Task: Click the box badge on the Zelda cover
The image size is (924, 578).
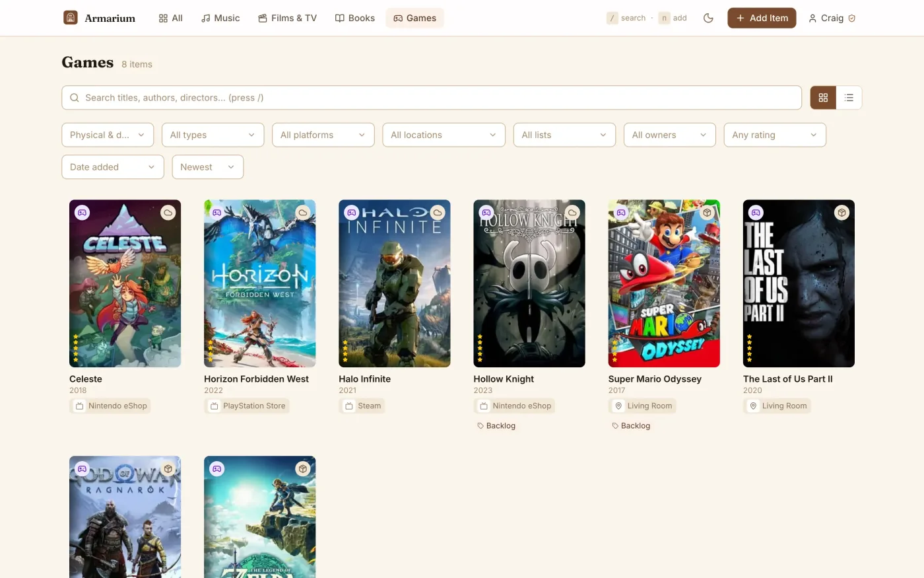Action: click(x=303, y=469)
